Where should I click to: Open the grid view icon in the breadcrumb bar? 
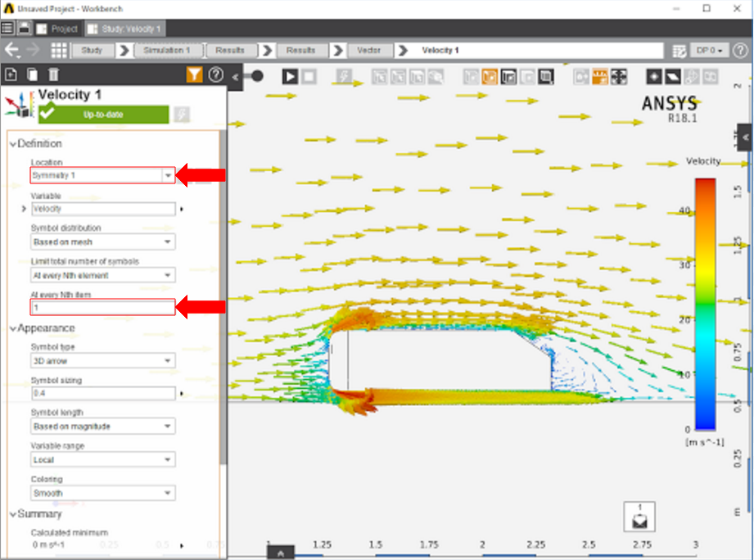pos(59,50)
